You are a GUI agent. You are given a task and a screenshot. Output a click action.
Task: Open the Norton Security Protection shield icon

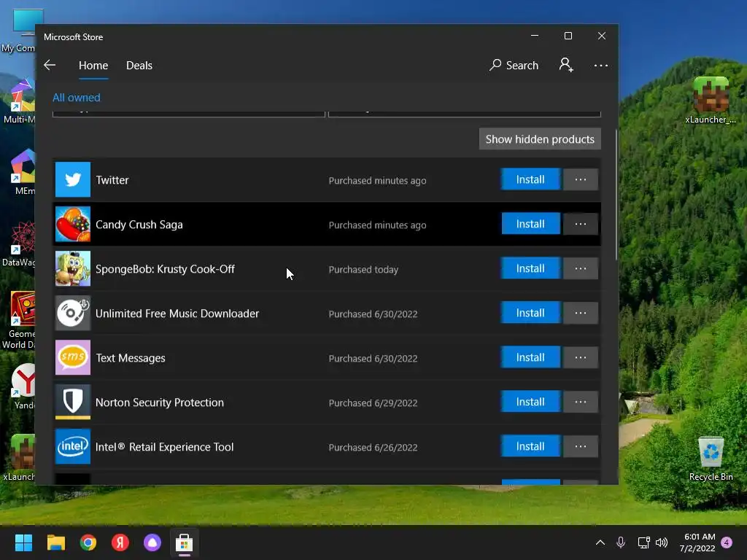pos(72,402)
